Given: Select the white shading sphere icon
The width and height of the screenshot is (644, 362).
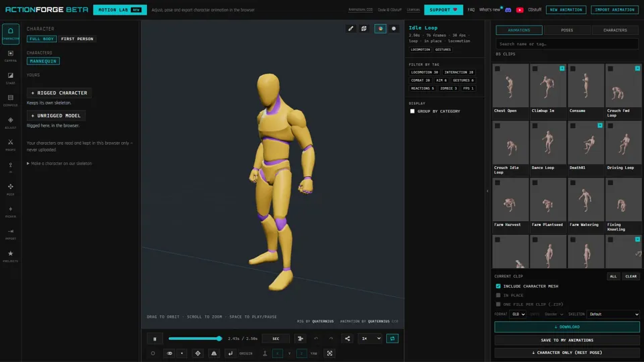Looking at the screenshot, I should pyautogui.click(x=394, y=29).
